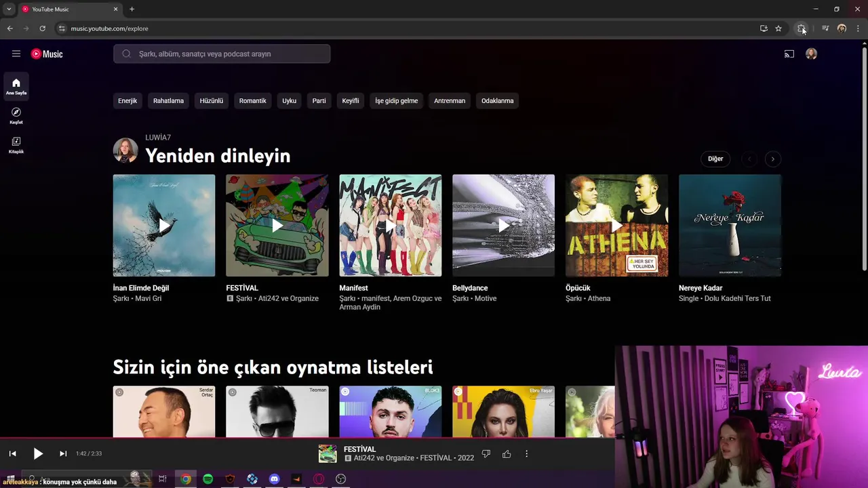Select the Odaklanma chip
The image size is (868, 488).
497,100
